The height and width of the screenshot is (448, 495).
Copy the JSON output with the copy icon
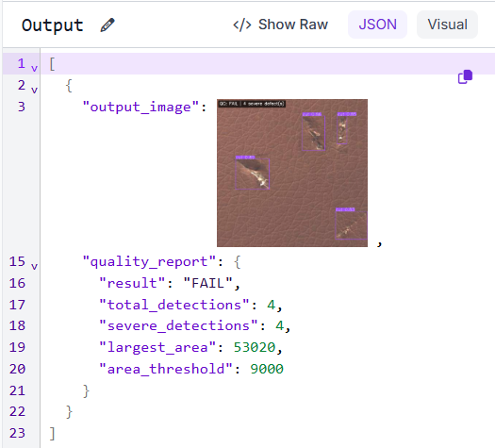click(x=465, y=76)
